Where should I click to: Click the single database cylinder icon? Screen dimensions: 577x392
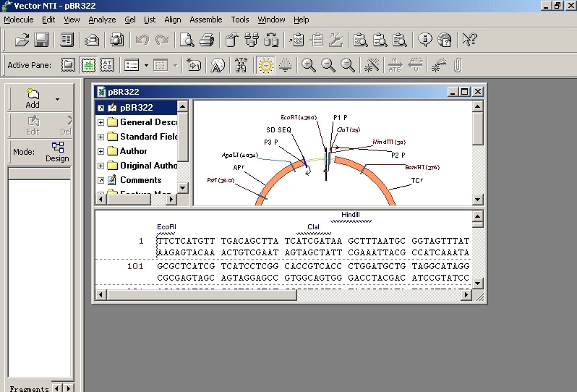coord(232,40)
